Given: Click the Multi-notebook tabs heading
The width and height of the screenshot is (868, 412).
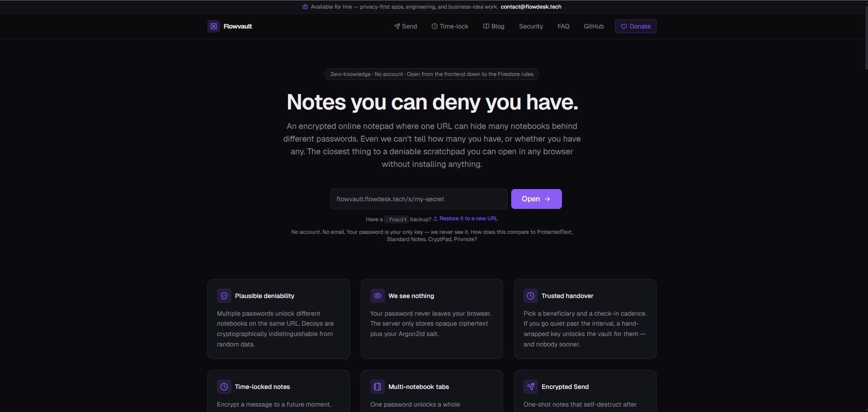Looking at the screenshot, I should click(x=419, y=387).
